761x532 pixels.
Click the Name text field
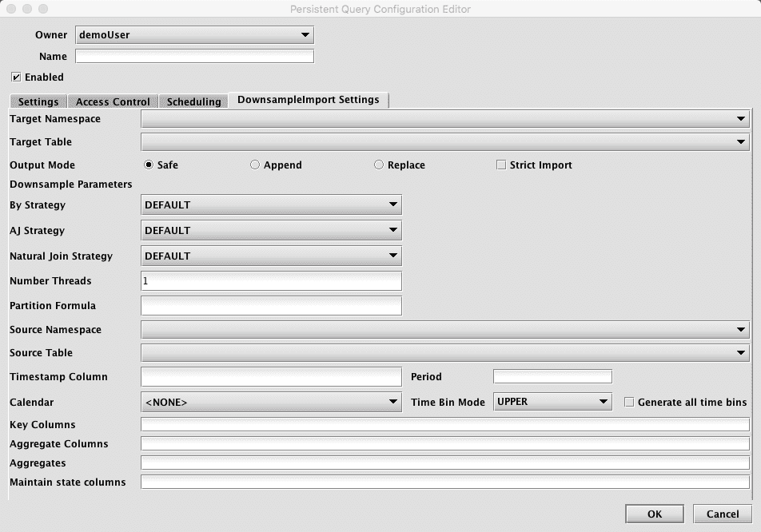click(194, 57)
